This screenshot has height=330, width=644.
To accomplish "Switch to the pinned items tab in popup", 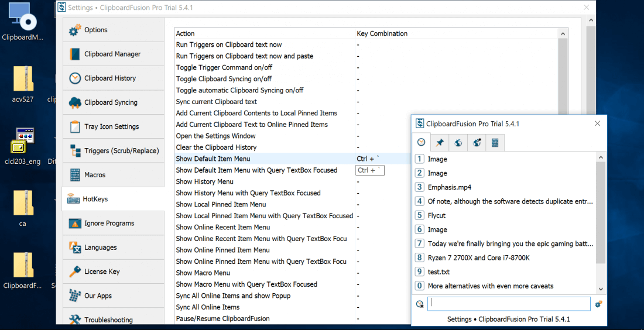I will (x=439, y=143).
